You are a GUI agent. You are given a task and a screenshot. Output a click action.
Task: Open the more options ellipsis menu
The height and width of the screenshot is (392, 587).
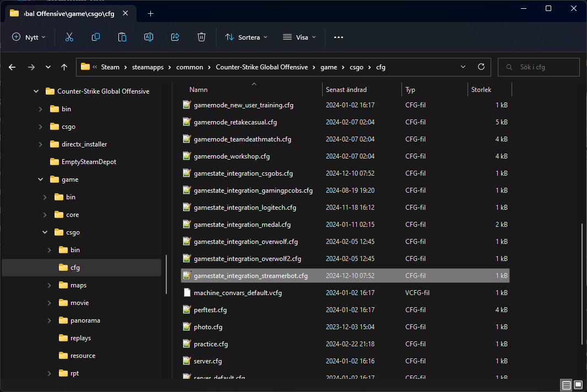pyautogui.click(x=338, y=37)
